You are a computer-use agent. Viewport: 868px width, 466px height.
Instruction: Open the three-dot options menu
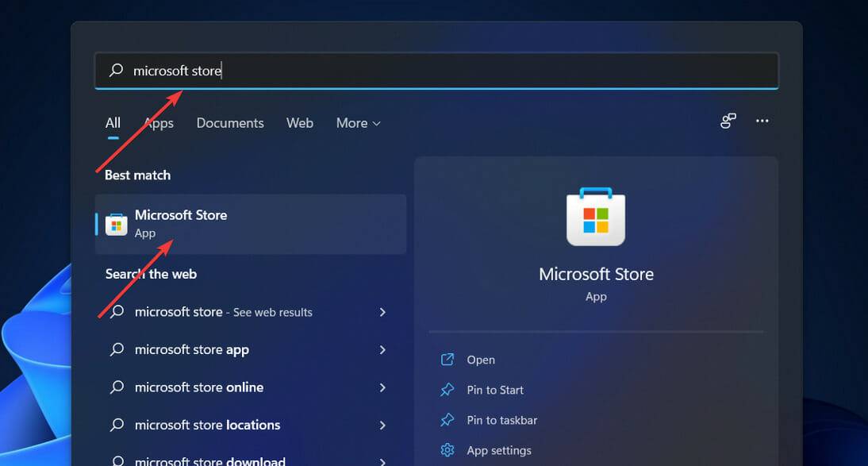pyautogui.click(x=762, y=121)
